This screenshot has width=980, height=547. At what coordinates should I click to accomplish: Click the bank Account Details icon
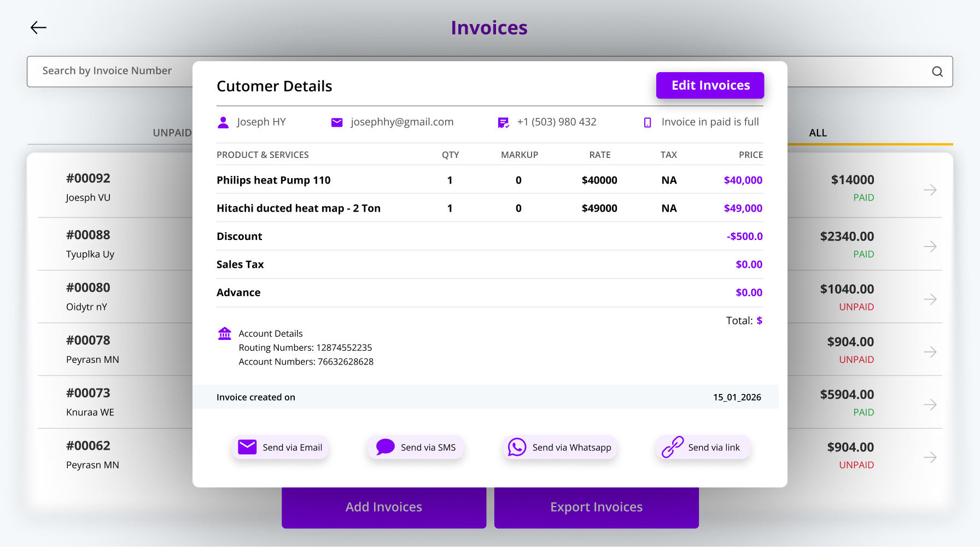[x=225, y=333]
